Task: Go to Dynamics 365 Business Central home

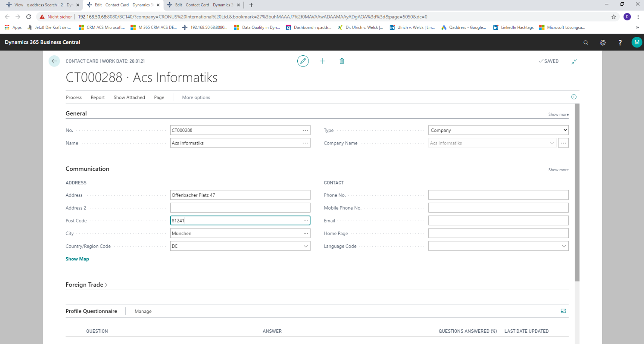Action: [42, 42]
